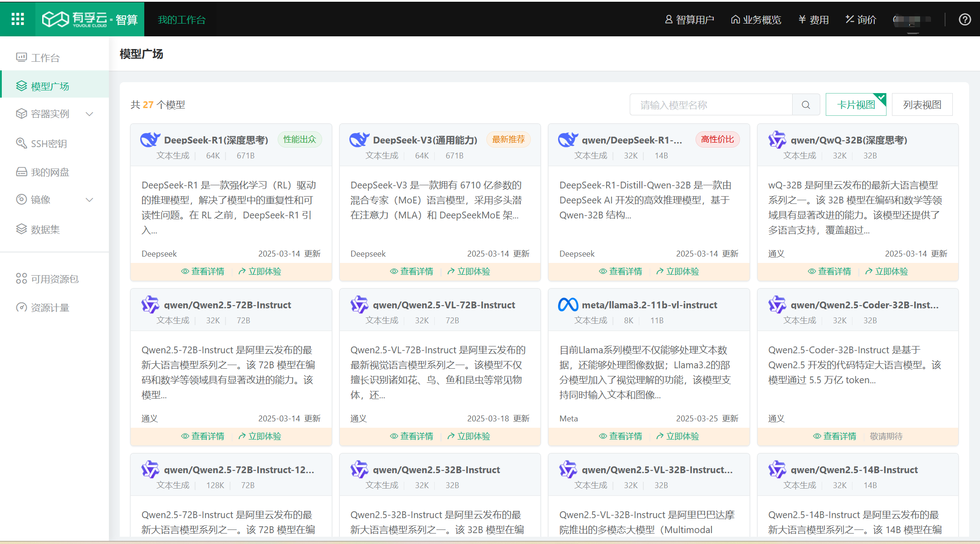Click Qwen2.5-72B-Instruct-128K Qwen logo icon
Image resolution: width=980 pixels, height=544 pixels.
click(x=150, y=470)
